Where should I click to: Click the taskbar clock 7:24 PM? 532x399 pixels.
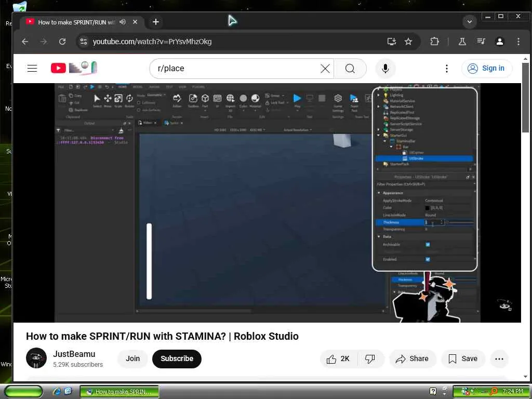tap(512, 391)
